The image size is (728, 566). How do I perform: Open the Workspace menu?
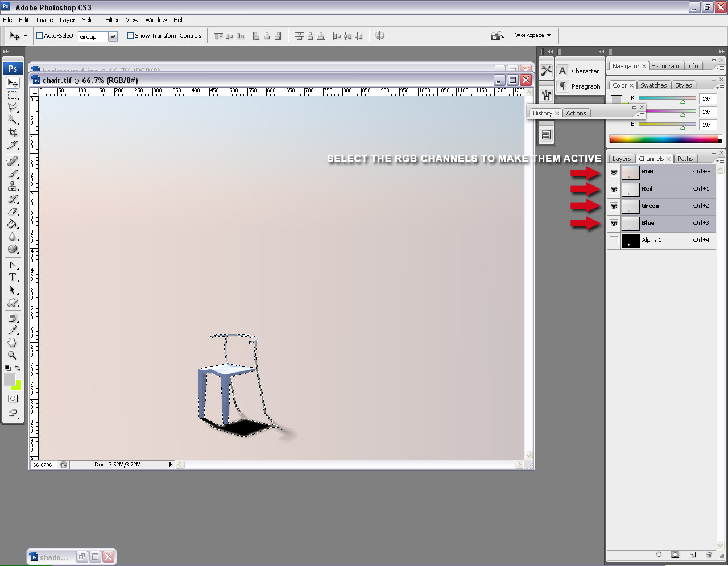[x=532, y=35]
